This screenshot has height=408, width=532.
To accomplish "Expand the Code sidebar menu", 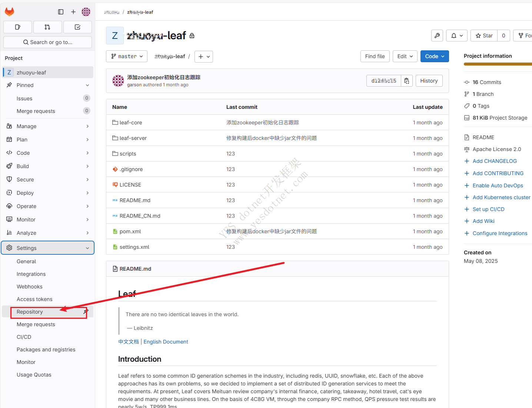I will [47, 153].
